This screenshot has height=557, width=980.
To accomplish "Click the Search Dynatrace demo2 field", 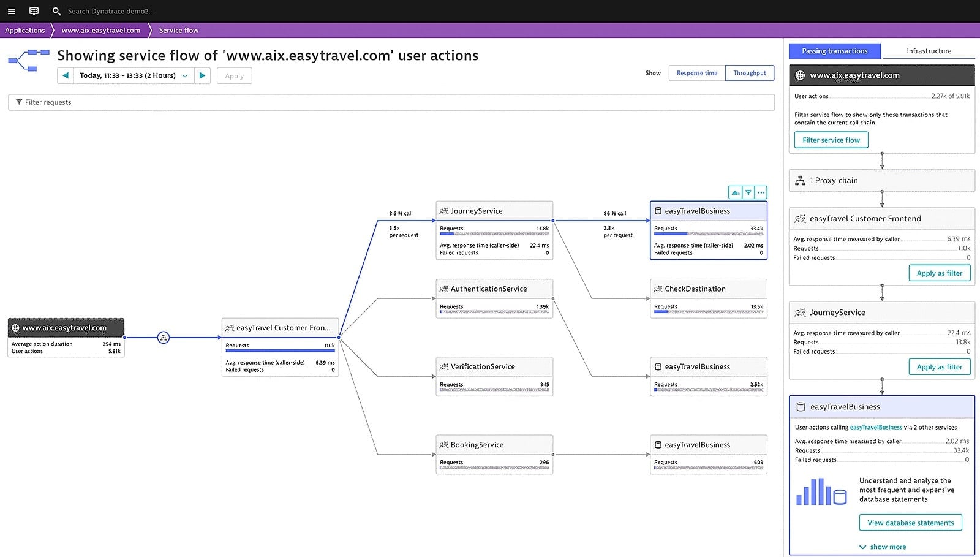I will point(110,11).
